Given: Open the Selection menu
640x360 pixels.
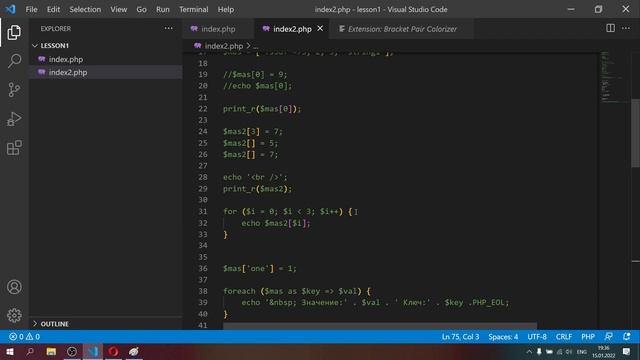Looking at the screenshot, I should pos(85,9).
